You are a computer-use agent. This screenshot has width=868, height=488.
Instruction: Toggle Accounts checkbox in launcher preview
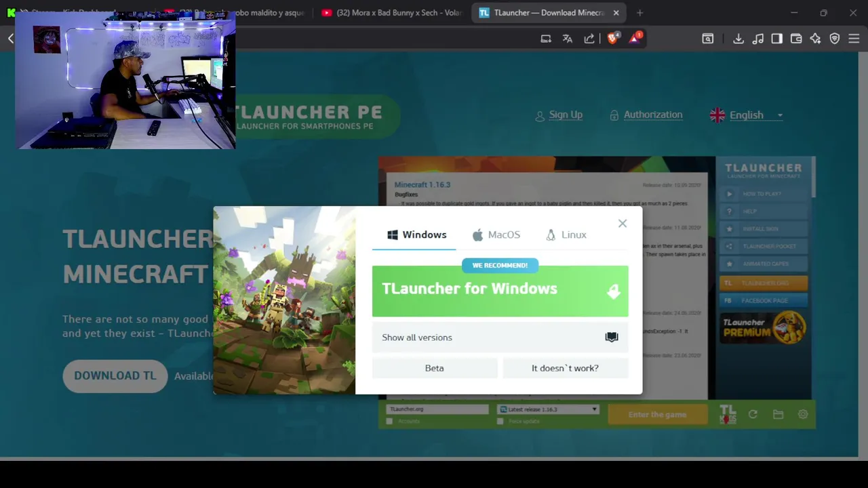(x=389, y=421)
